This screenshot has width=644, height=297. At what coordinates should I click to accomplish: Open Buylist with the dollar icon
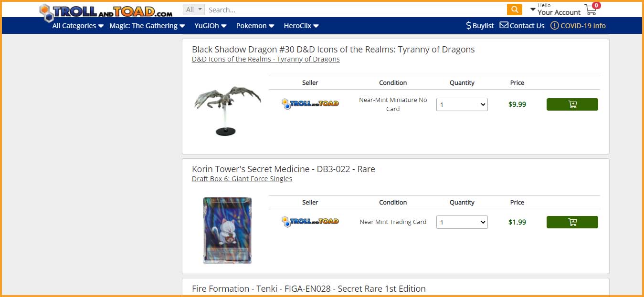(480, 26)
